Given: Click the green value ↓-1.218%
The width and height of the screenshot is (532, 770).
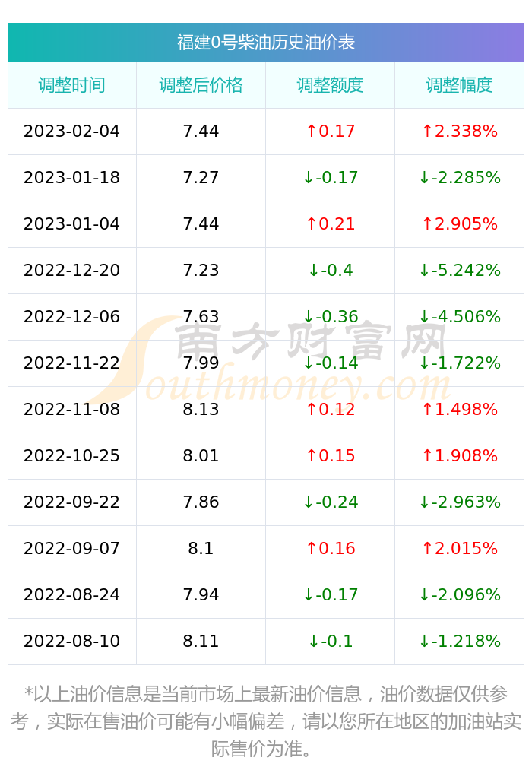Looking at the screenshot, I should click(x=459, y=642).
